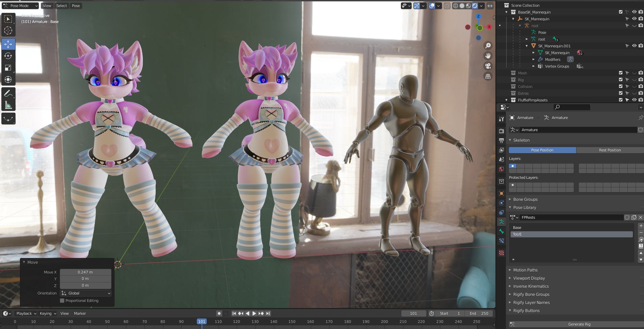Choose the Annotate pencil tool
The height and width of the screenshot is (329, 644).
[8, 93]
